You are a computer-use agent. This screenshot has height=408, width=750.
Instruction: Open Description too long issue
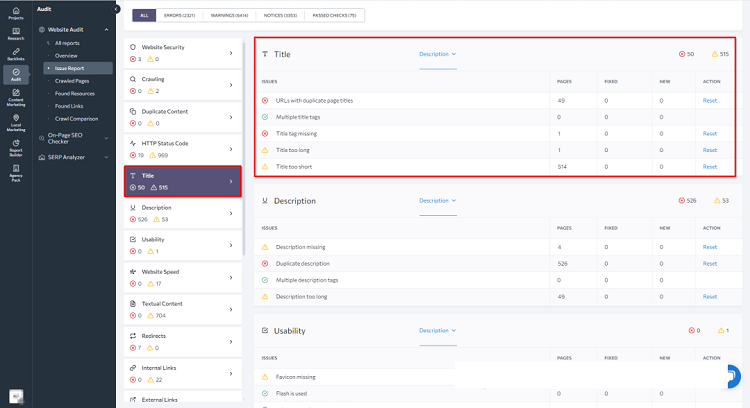[x=301, y=297]
